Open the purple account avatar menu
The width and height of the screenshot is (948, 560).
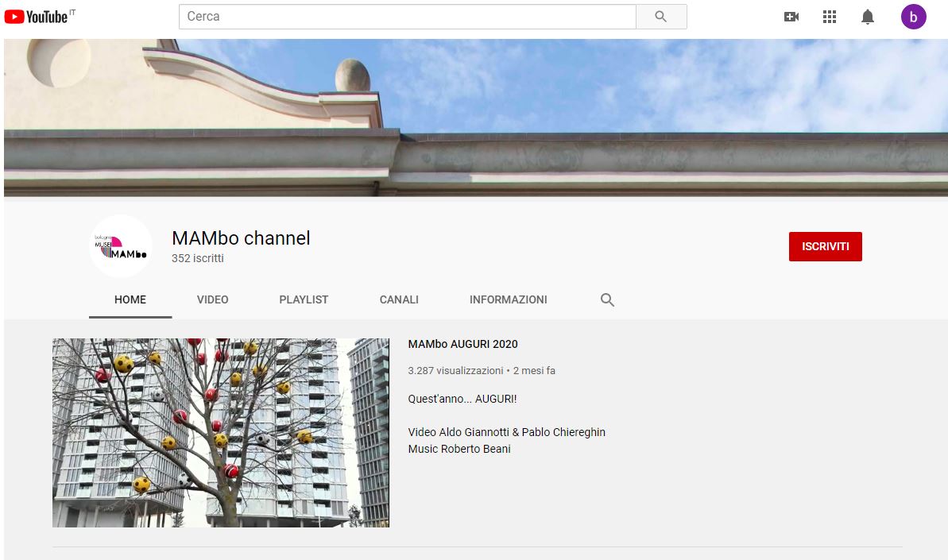coord(913,17)
